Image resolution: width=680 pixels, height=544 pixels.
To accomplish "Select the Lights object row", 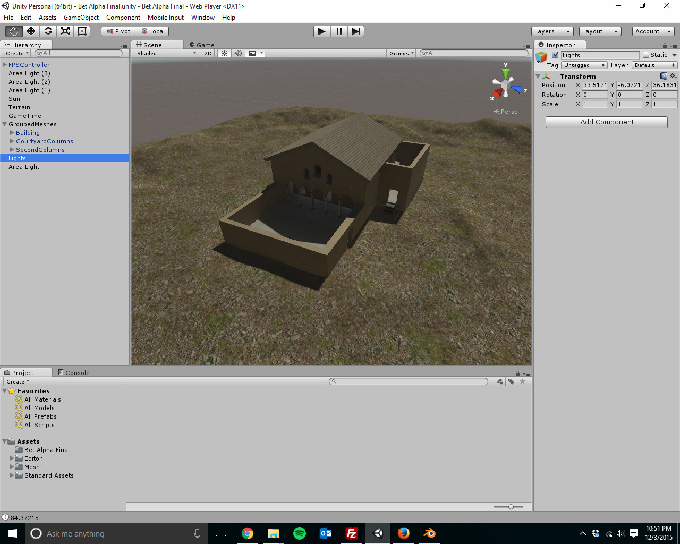I will click(x=65, y=158).
